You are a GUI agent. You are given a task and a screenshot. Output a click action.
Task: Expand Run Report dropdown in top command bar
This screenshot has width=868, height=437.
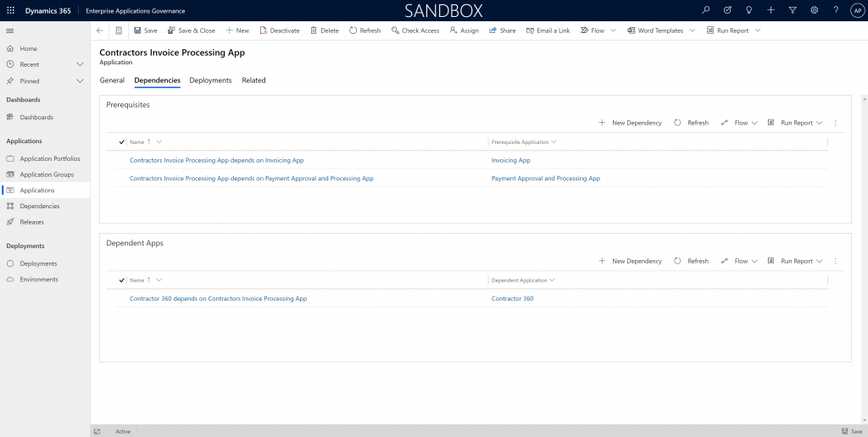coord(757,30)
